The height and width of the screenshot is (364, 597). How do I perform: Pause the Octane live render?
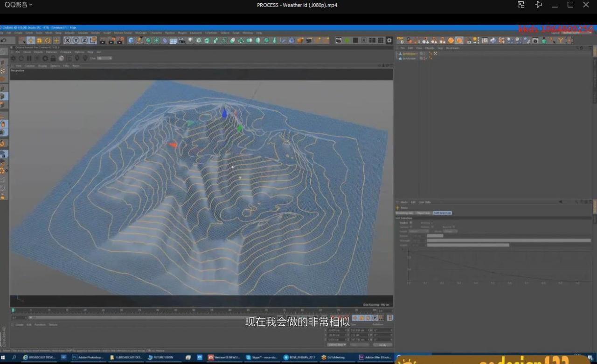[x=29, y=58]
